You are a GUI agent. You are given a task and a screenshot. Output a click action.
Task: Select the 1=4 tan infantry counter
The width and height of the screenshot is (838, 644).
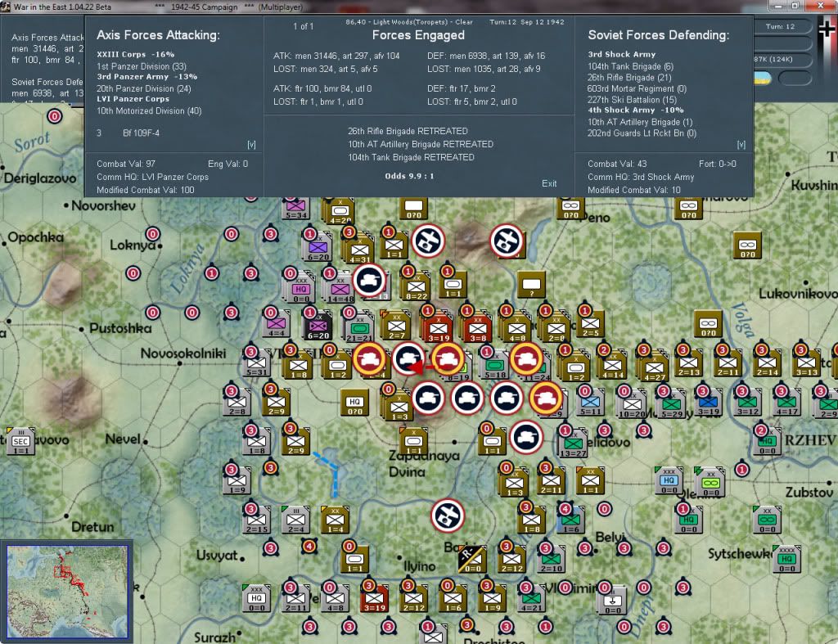point(335,520)
